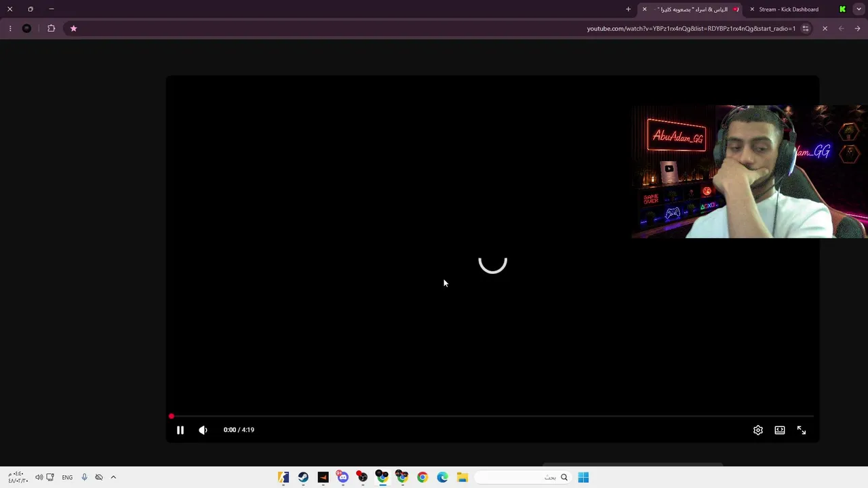The image size is (868, 488).
Task: Open site information in the address bar
Action: tap(806, 28)
